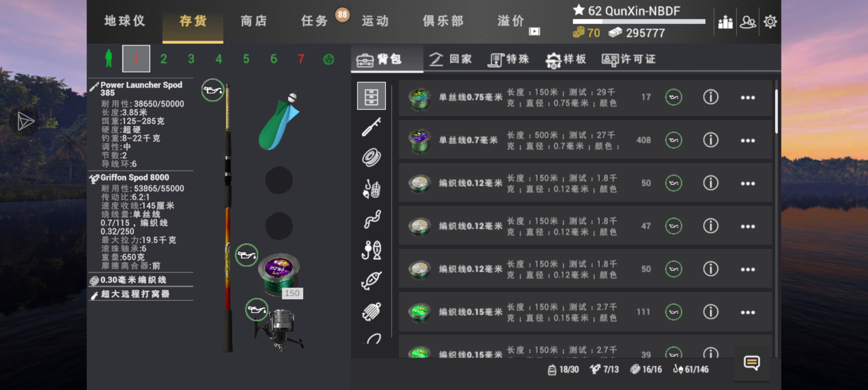Open more options for 编织线0.12毫米 quantity 47
This screenshot has height=390, width=868.
pos(748,226)
